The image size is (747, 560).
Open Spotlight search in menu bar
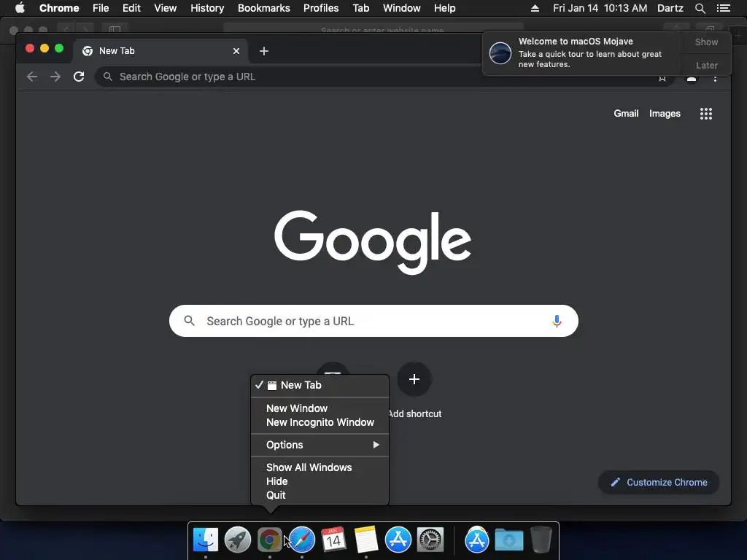(700, 8)
